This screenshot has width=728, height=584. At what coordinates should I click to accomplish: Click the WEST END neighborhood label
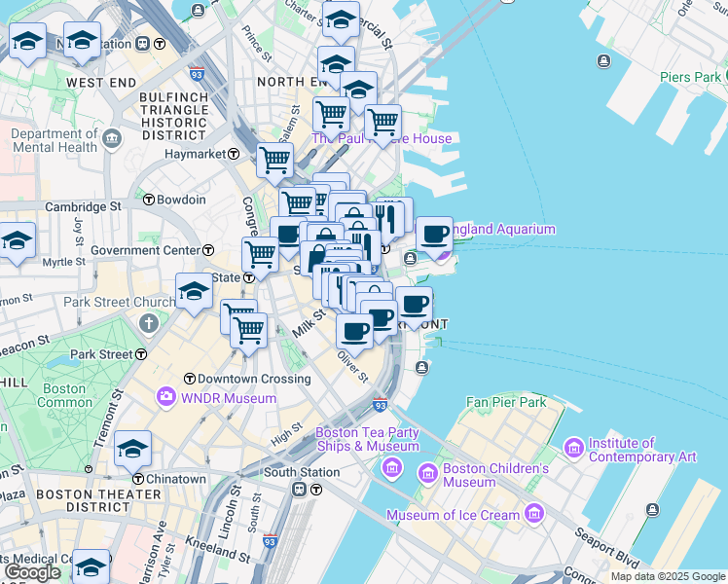tap(101, 83)
